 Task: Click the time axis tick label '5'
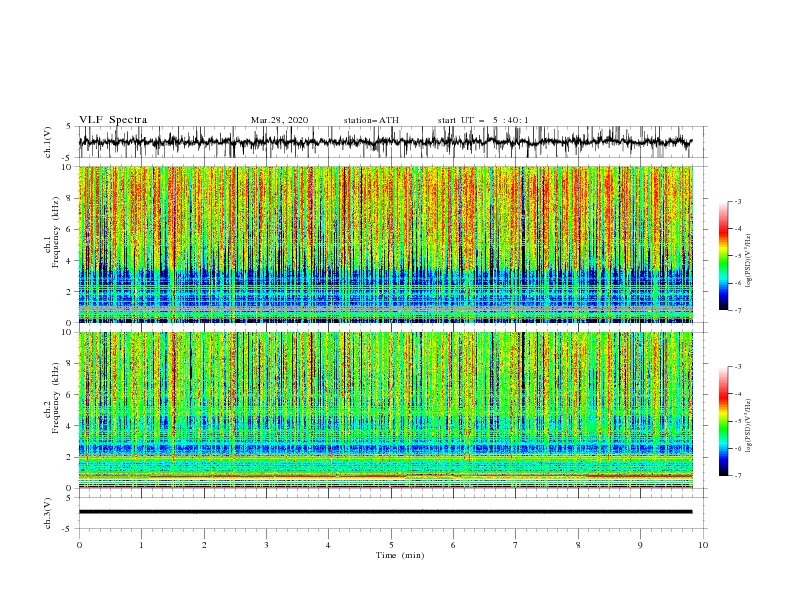pos(391,545)
